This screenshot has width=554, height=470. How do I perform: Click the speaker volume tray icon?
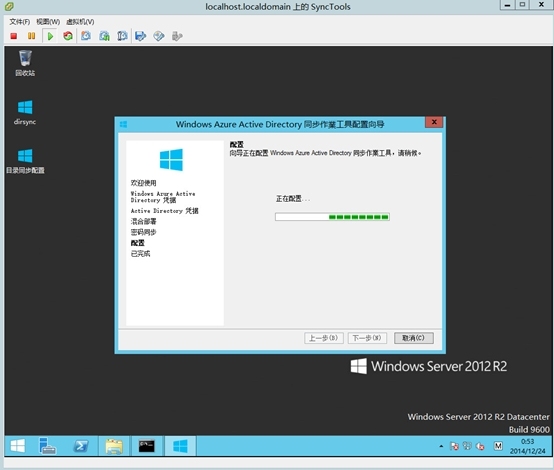(480, 446)
